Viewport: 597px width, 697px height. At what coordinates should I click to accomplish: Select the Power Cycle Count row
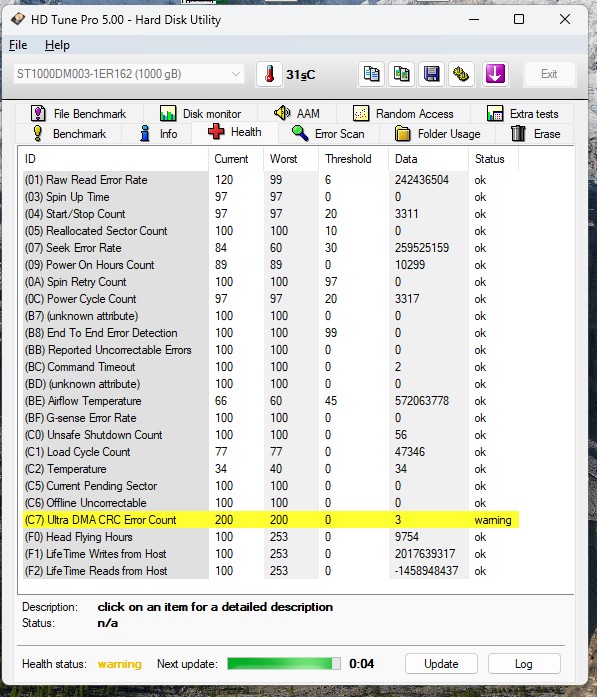[x=271, y=299]
